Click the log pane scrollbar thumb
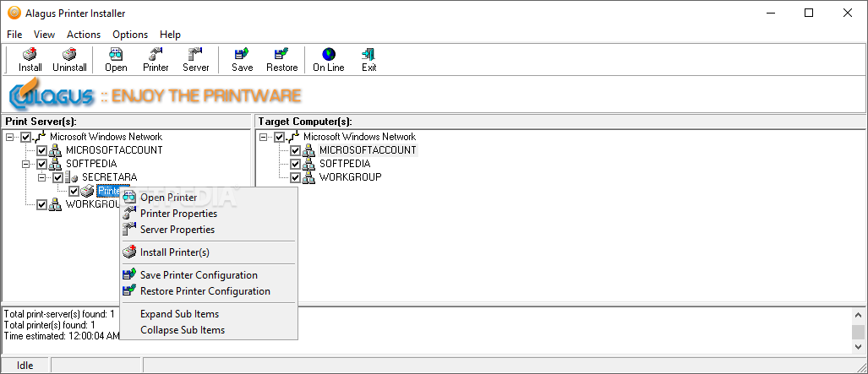 (x=858, y=332)
